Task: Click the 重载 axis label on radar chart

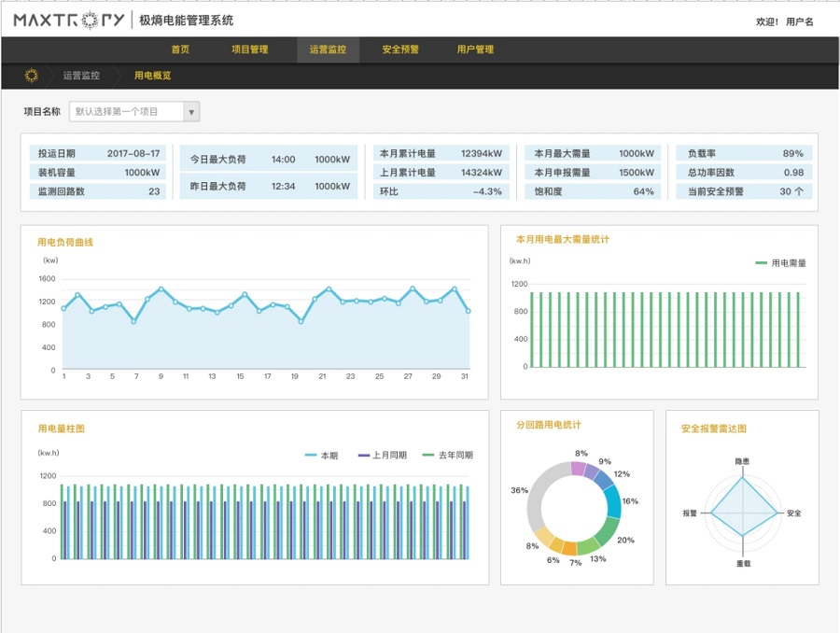Action: tap(744, 564)
